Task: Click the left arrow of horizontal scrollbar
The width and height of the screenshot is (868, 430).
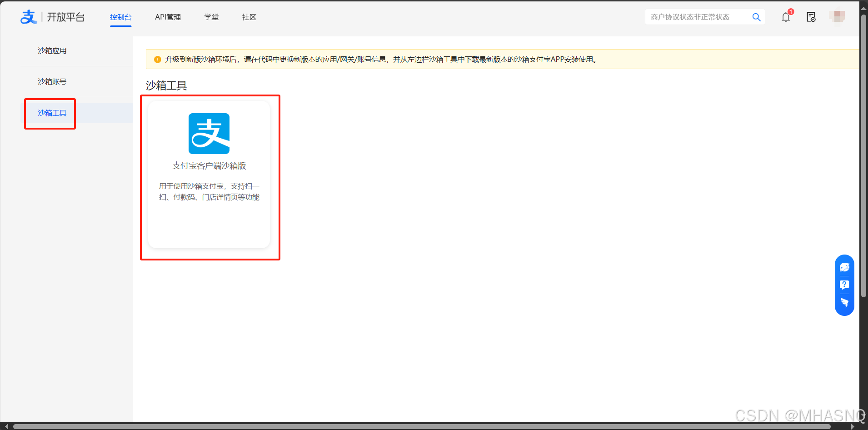Action: [x=6, y=426]
